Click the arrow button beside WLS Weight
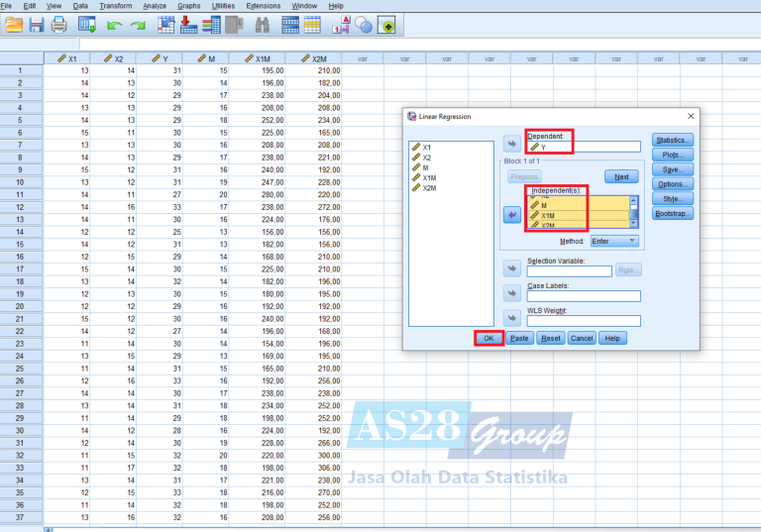Viewport: 761px width, 532px height. (512, 318)
